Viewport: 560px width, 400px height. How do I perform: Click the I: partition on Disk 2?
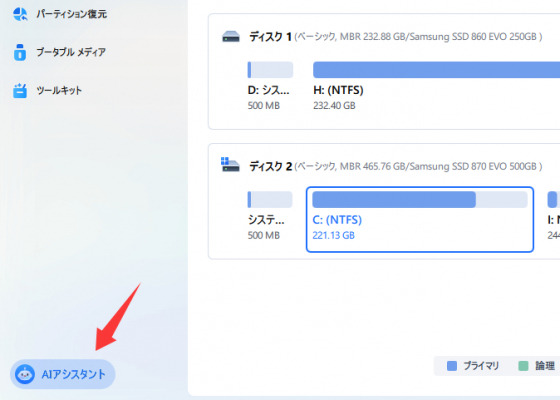(553, 215)
